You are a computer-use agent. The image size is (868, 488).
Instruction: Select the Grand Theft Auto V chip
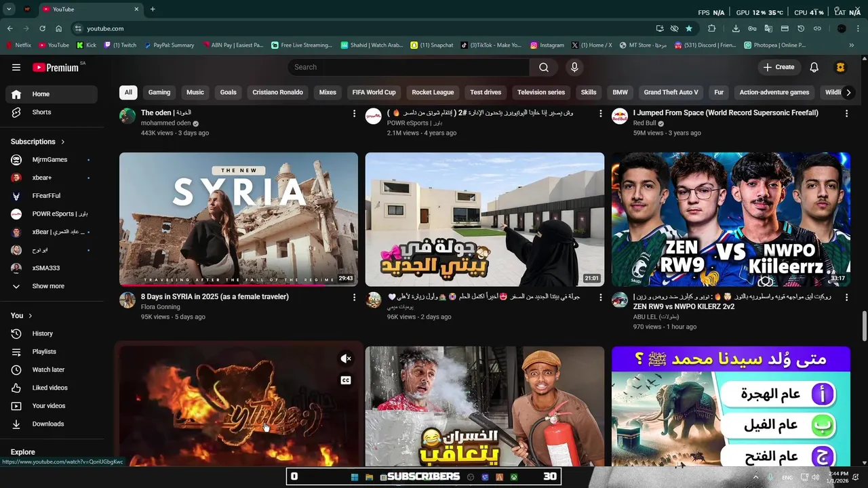(671, 92)
